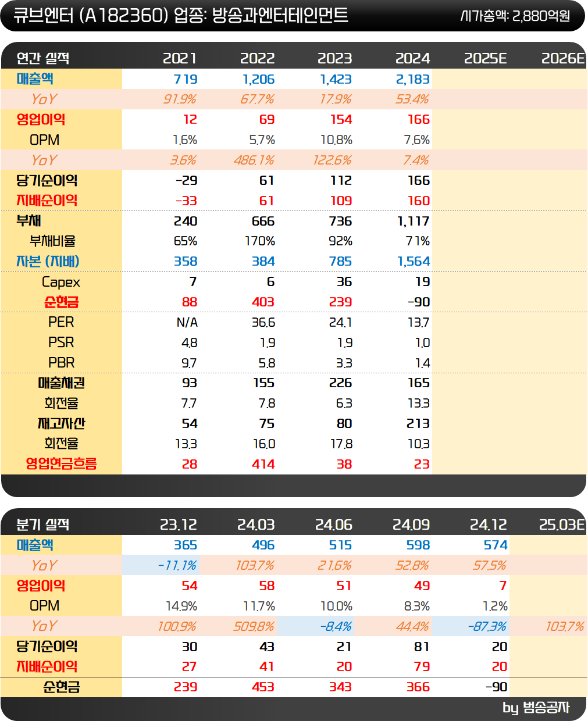Click the OPM value '10.8%'
The image size is (588, 721).
click(x=336, y=140)
